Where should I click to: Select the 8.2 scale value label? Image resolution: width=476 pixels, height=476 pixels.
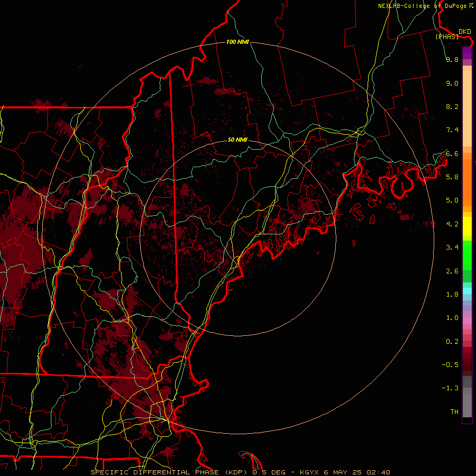452,106
